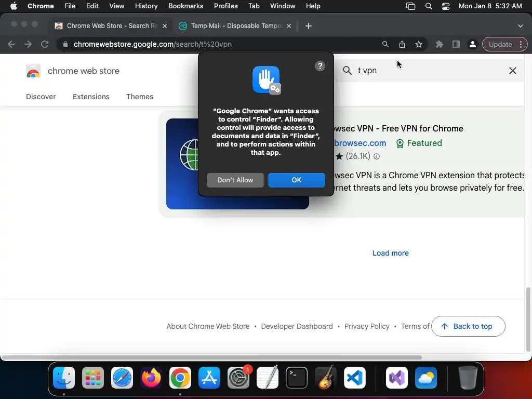This screenshot has height=399, width=532.
Task: Close the Temp Mail tab
Action: tap(289, 26)
